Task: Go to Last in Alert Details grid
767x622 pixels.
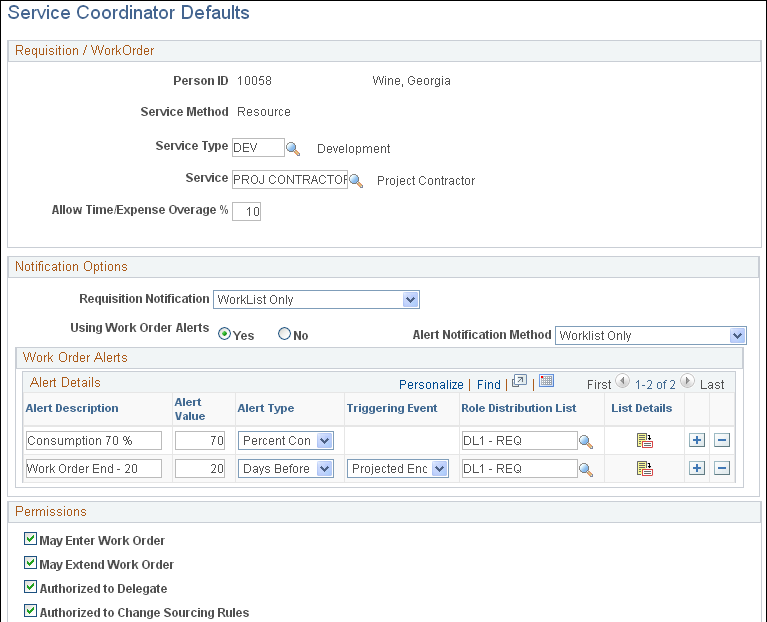Action: click(x=712, y=385)
